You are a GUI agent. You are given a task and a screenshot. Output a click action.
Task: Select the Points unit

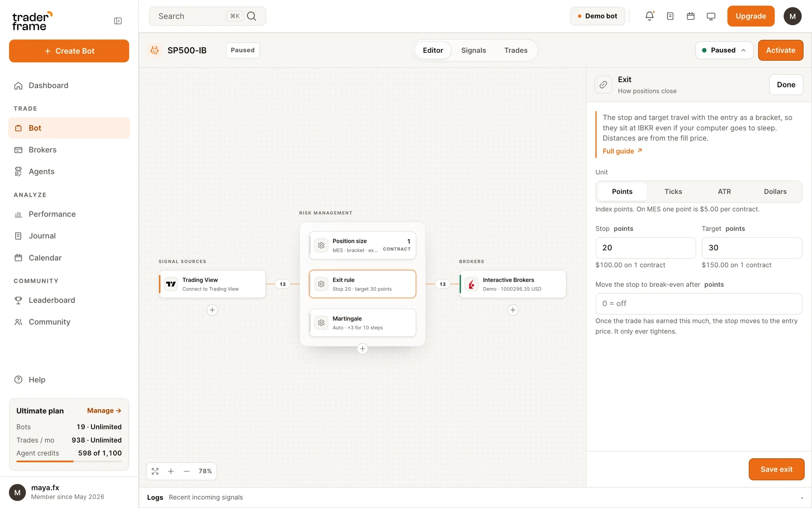coord(622,192)
